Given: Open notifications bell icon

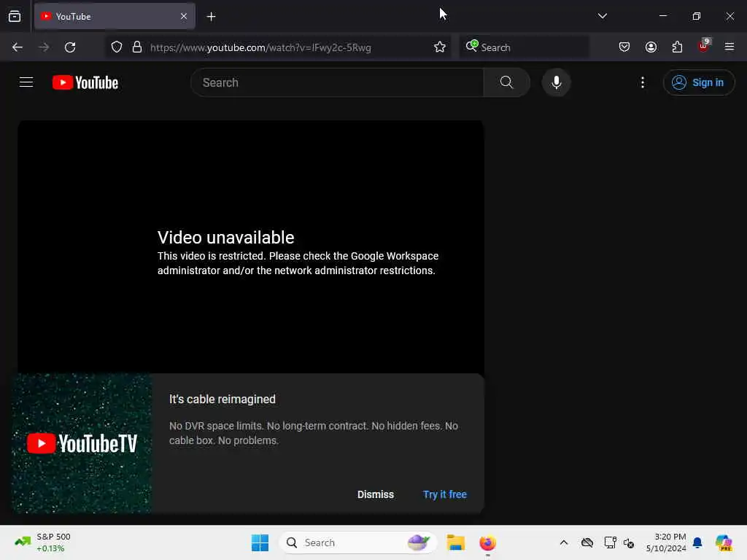Looking at the screenshot, I should [697, 542].
